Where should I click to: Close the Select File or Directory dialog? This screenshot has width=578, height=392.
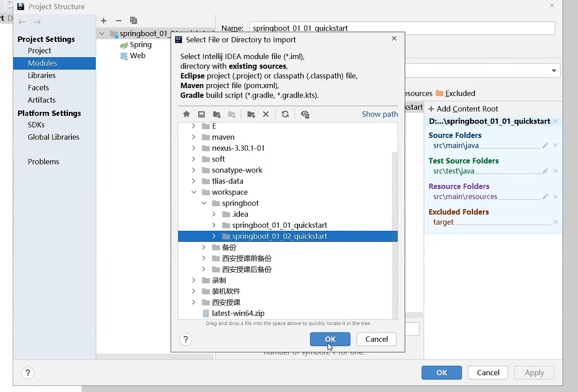tap(394, 39)
